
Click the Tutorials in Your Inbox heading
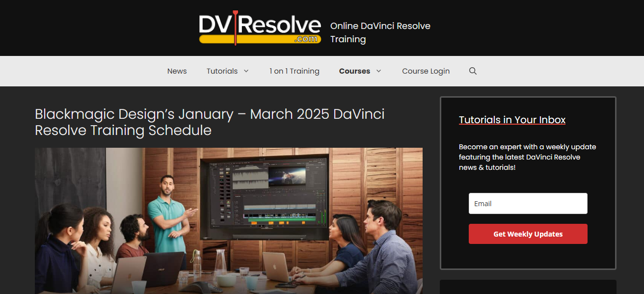click(512, 120)
